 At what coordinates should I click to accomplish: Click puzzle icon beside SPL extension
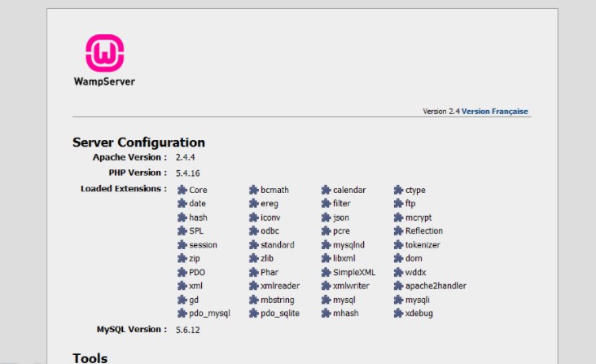(x=182, y=230)
